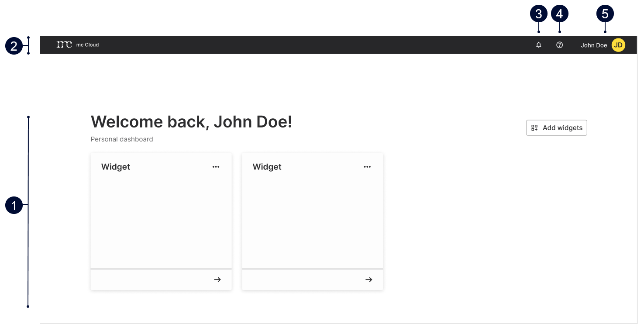Image resolution: width=644 pixels, height=334 pixels.
Task: Click the Welcome back, John Doe heading
Action: click(x=191, y=122)
